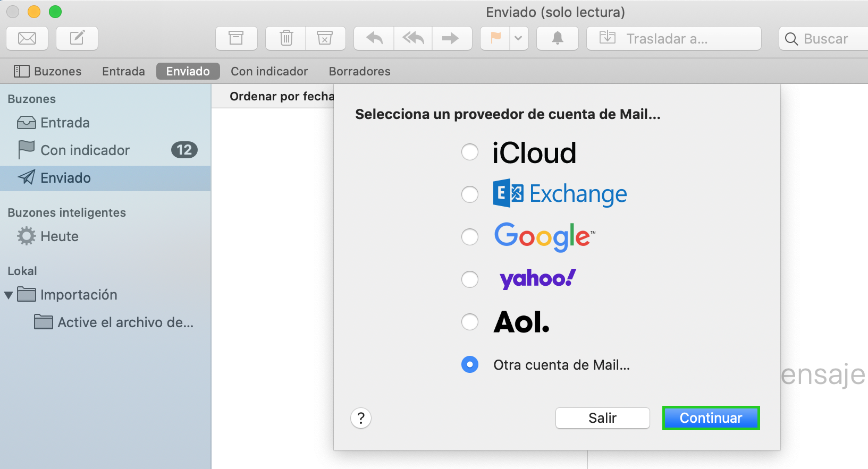
Task: Open Borradores in the favorites bar
Action: click(x=360, y=71)
